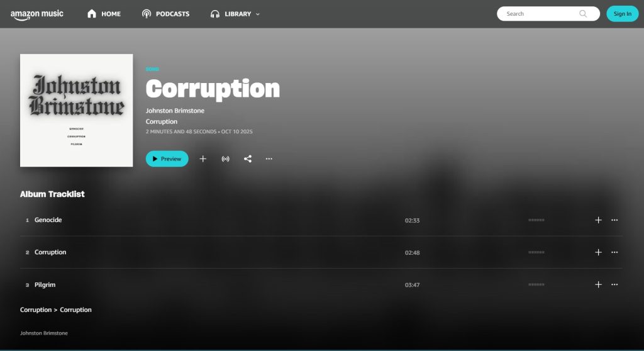Expand the Library dropdown chevron
Viewport: 644px width, 351px height.
tap(258, 14)
